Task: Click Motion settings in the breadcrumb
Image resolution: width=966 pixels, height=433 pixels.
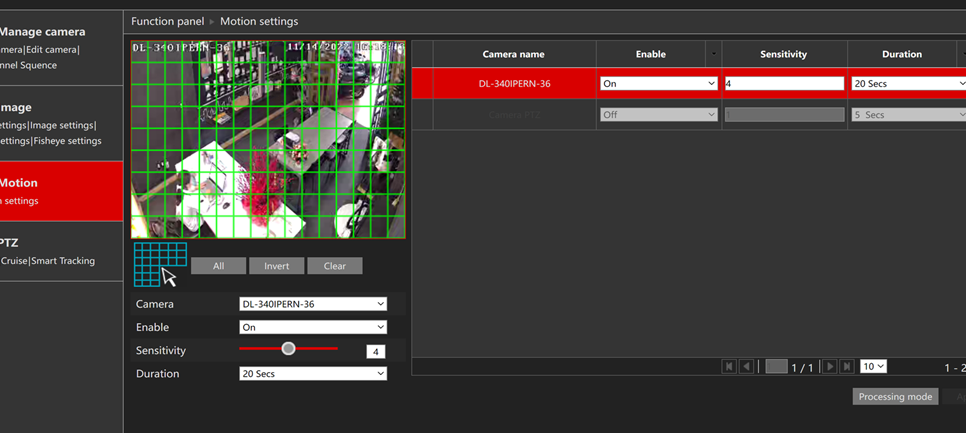Action: click(259, 22)
